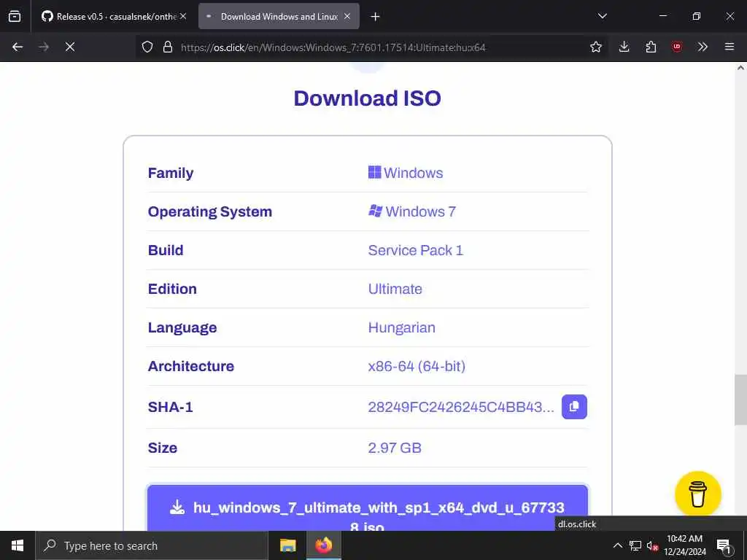The image size is (747, 560).
Task: Click the Architecture row label
Action: [191, 366]
